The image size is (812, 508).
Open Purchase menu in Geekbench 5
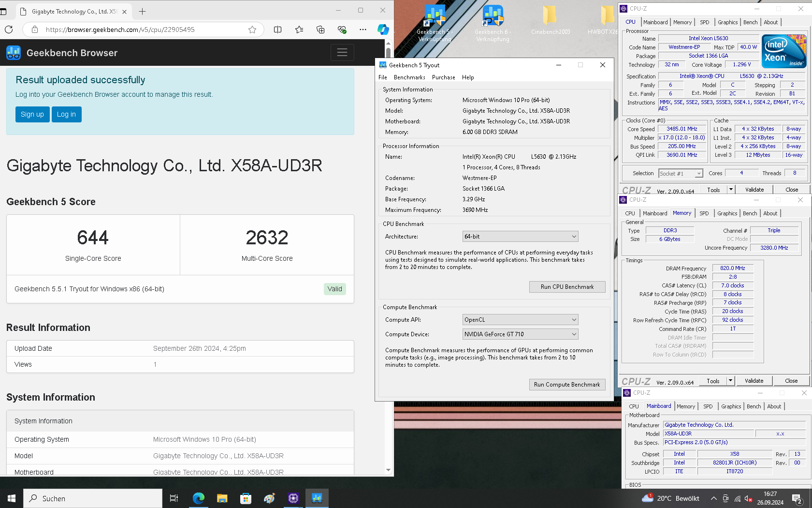(443, 77)
